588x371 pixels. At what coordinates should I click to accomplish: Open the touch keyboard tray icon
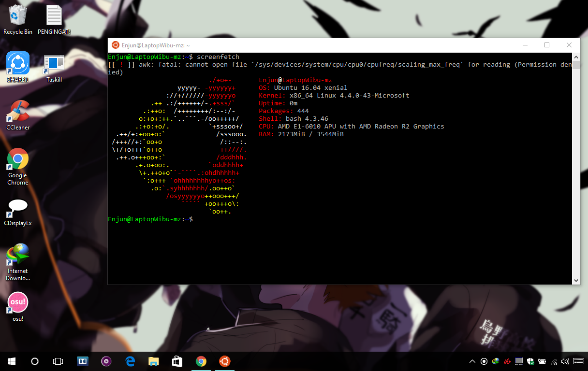pos(578,361)
